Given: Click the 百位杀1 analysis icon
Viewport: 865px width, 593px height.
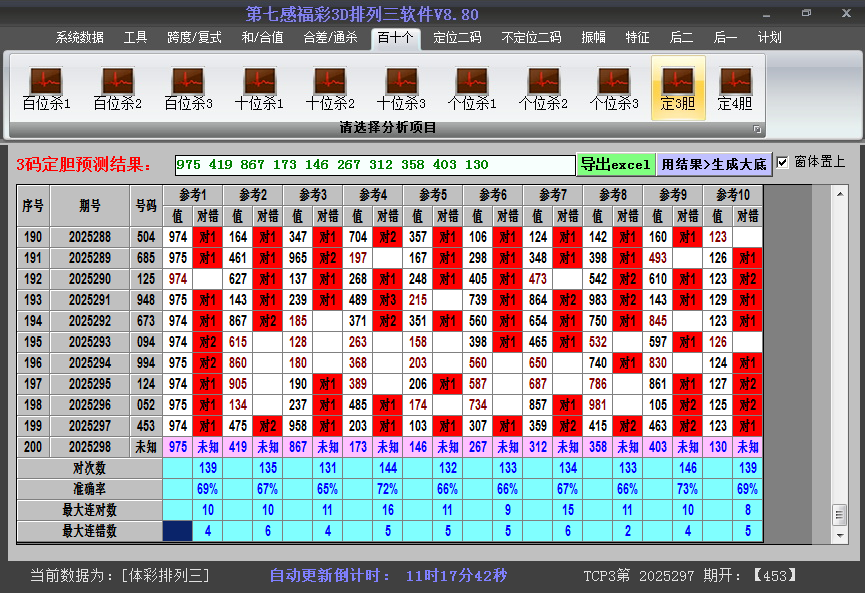Looking at the screenshot, I should pyautogui.click(x=46, y=88).
